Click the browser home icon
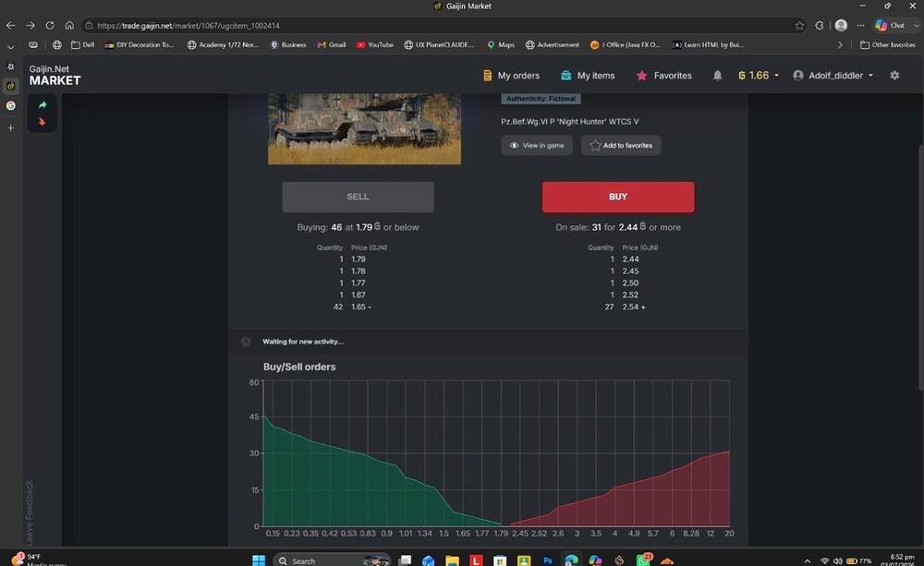The image size is (924, 566). (x=69, y=25)
